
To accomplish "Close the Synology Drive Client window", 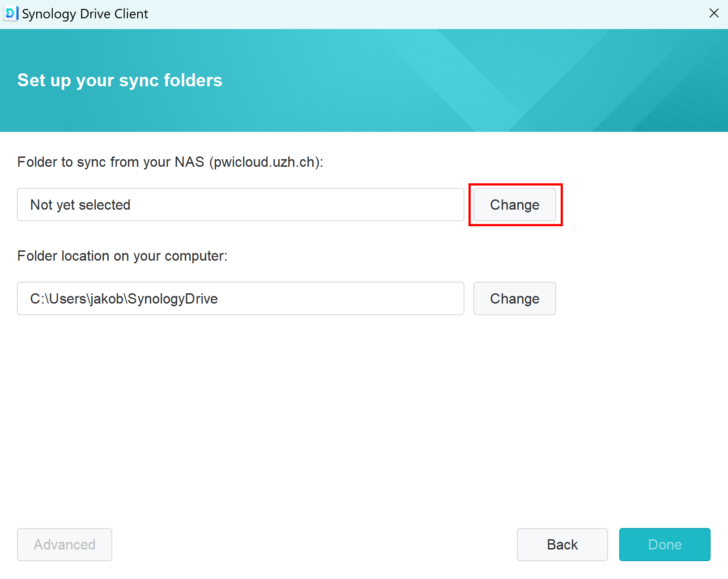I will point(714,13).
